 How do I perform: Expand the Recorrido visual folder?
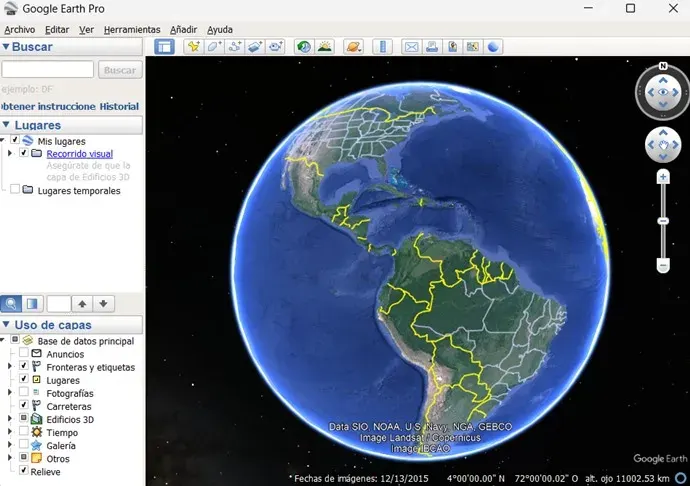10,153
